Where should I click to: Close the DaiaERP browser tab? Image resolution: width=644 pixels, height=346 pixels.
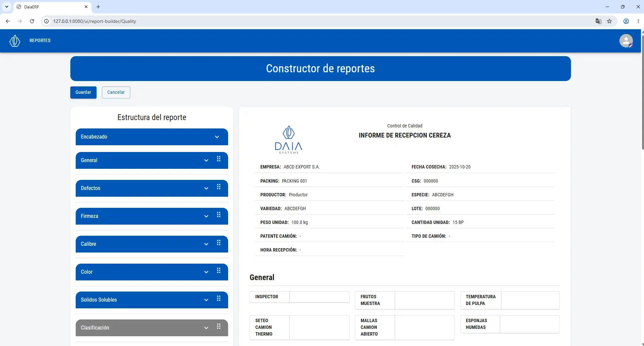coord(86,7)
